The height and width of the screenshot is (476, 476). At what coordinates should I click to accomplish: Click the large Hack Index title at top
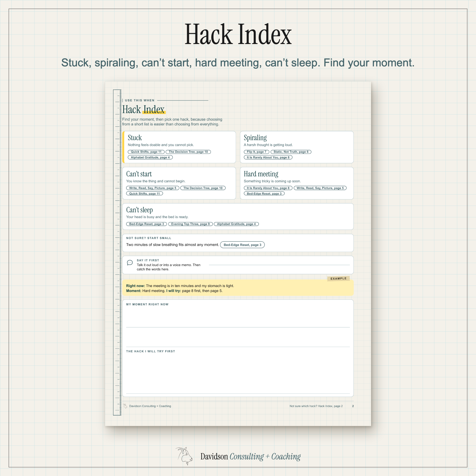click(x=238, y=34)
